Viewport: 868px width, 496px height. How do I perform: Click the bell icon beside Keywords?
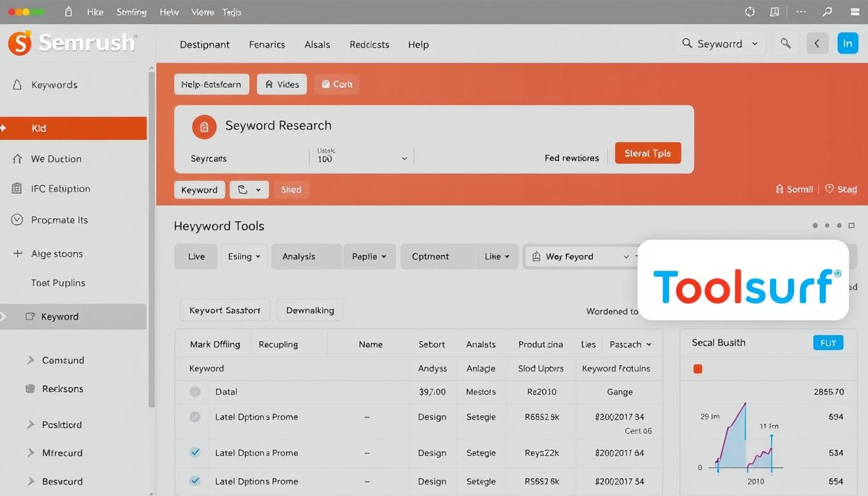17,85
